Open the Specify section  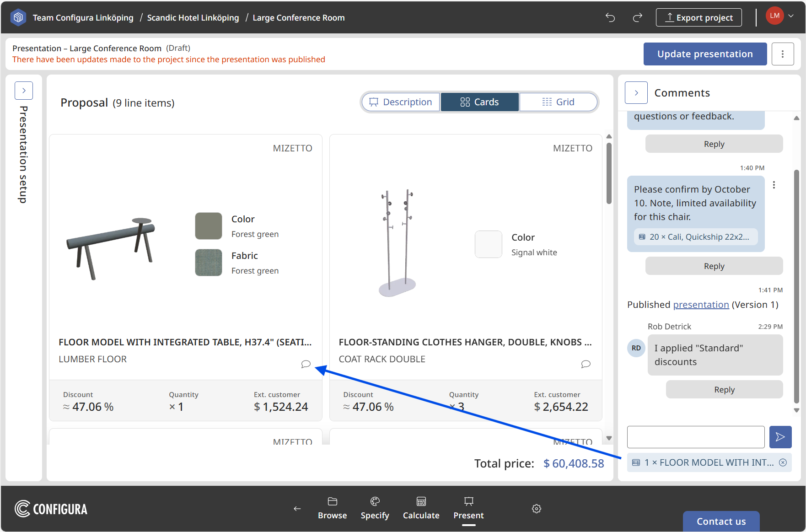[x=375, y=508]
